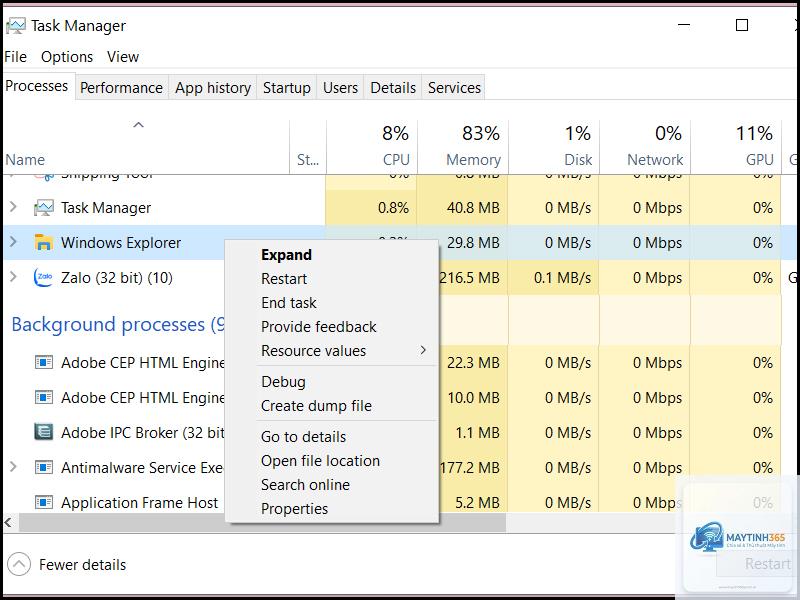This screenshot has width=800, height=600.
Task: Click the Antimalware Service Executable icon
Action: tap(44, 467)
